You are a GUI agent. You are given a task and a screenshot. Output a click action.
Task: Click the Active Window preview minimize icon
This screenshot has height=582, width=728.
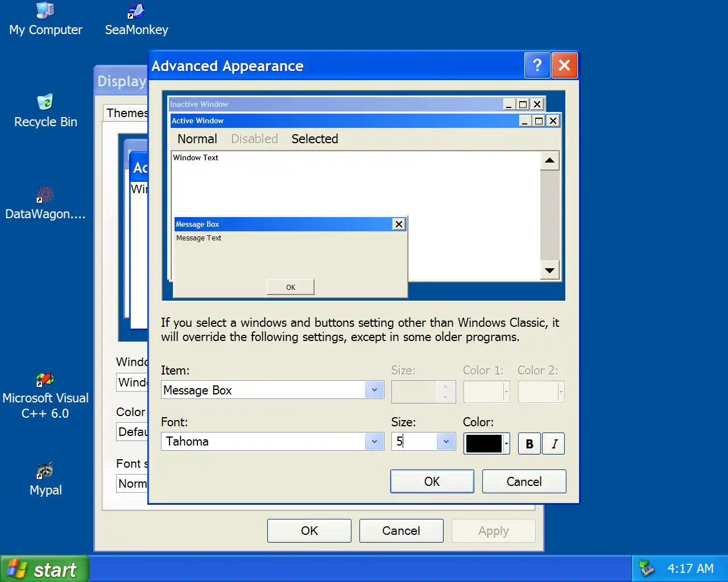click(525, 120)
